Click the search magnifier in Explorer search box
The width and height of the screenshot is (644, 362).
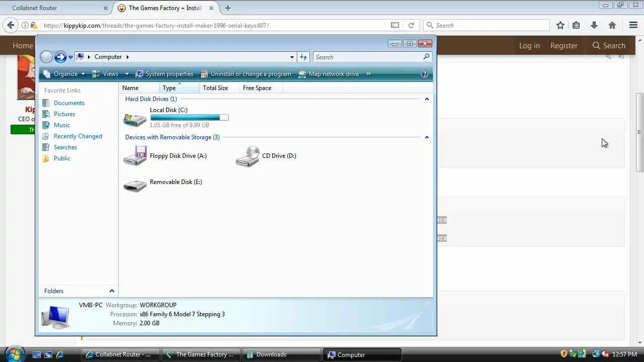[426, 57]
